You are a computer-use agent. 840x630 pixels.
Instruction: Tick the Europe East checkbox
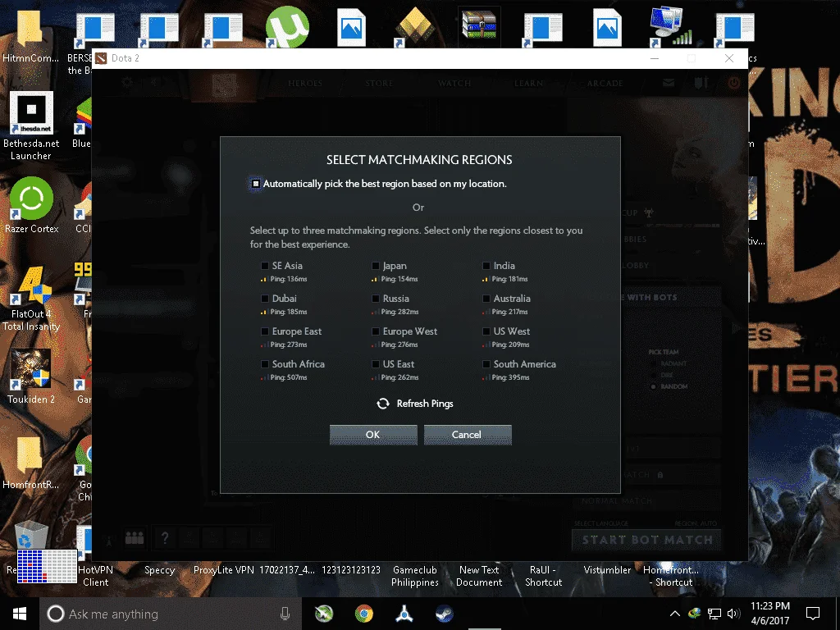pos(265,331)
